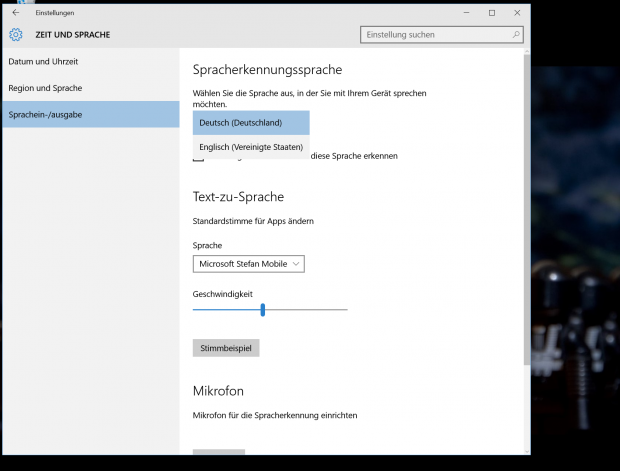Go back with the arrow icon
620x471 pixels.
(16, 13)
